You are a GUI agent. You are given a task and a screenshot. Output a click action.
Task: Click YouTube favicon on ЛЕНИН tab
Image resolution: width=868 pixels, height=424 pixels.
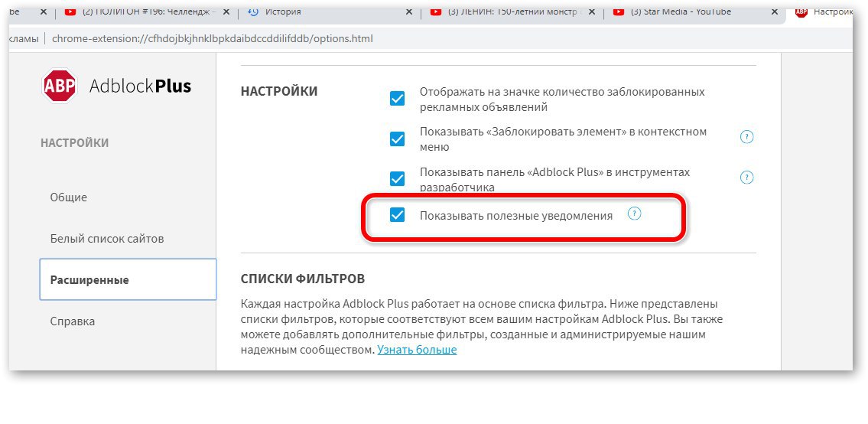436,11
